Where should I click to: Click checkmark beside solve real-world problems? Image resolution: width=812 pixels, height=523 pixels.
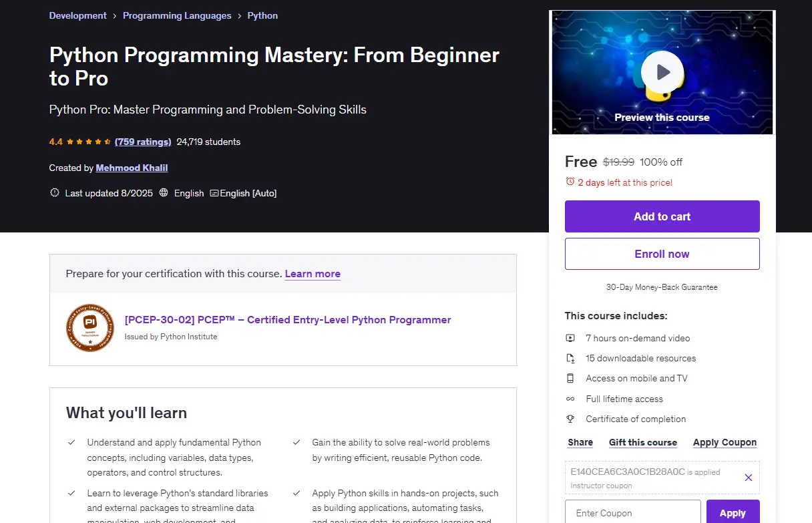tap(296, 442)
